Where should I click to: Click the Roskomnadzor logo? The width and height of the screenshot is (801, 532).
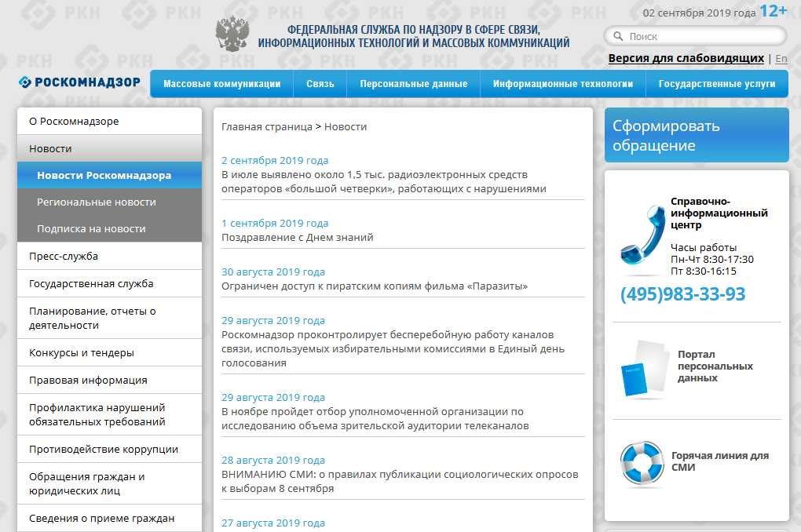(x=79, y=82)
